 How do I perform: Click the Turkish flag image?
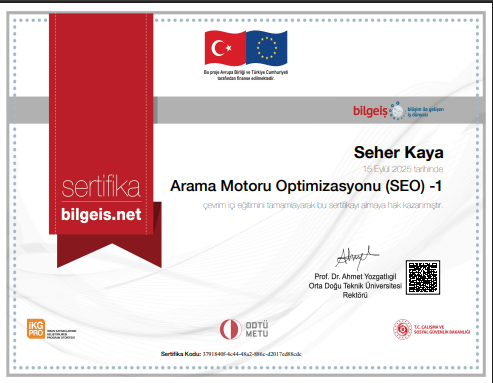point(225,48)
